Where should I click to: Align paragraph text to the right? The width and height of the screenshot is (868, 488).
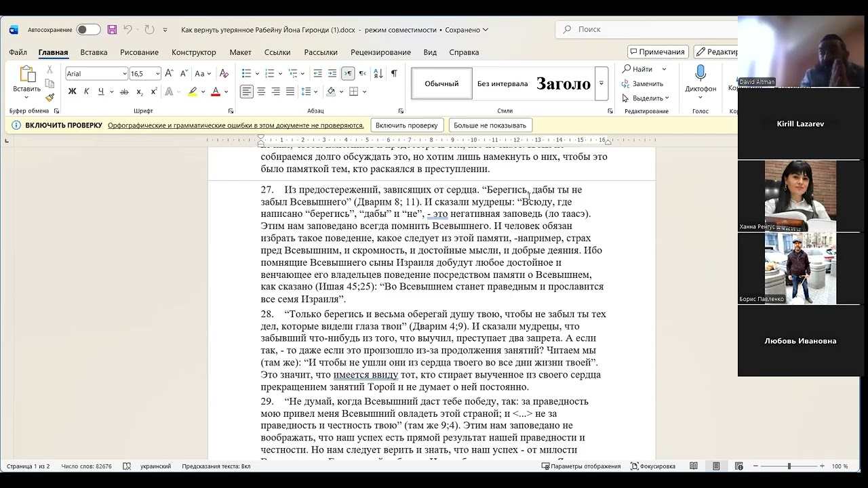pos(276,91)
